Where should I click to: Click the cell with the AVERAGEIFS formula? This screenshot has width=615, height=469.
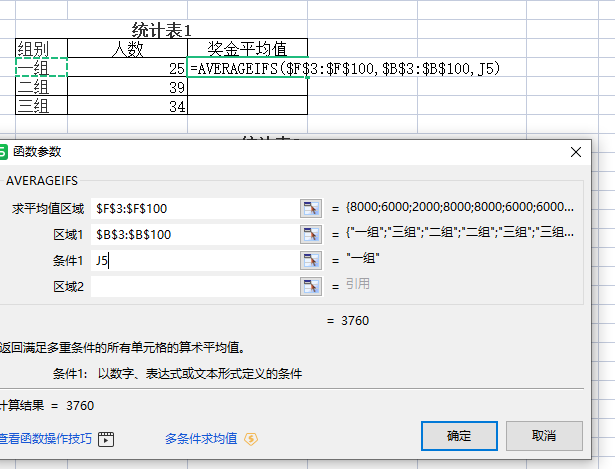pyautogui.click(x=247, y=67)
